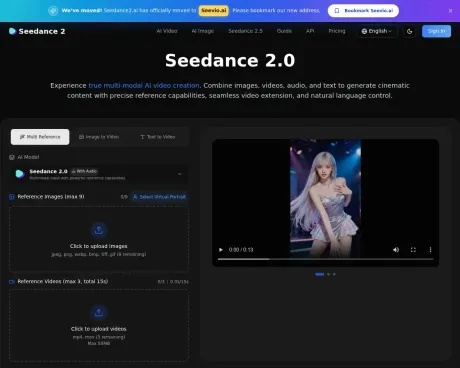Play the demo video

click(x=221, y=250)
